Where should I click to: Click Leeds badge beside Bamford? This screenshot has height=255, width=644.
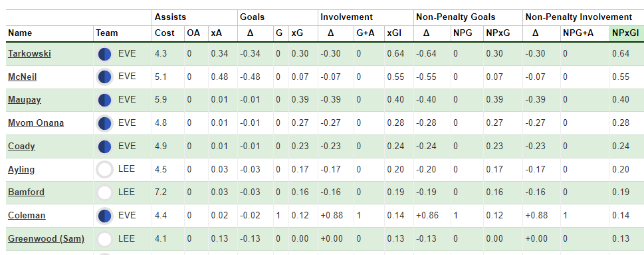pyautogui.click(x=105, y=192)
